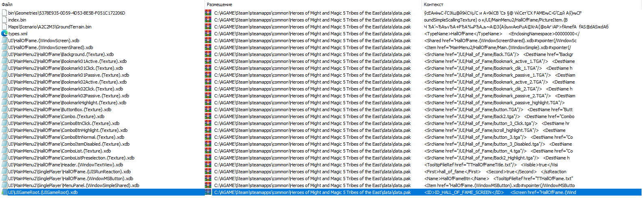This screenshot has height=198, width=644.
Task: Select the MenuPanel.(WindowSimpleShared).xdb row
Action: pos(74,185)
